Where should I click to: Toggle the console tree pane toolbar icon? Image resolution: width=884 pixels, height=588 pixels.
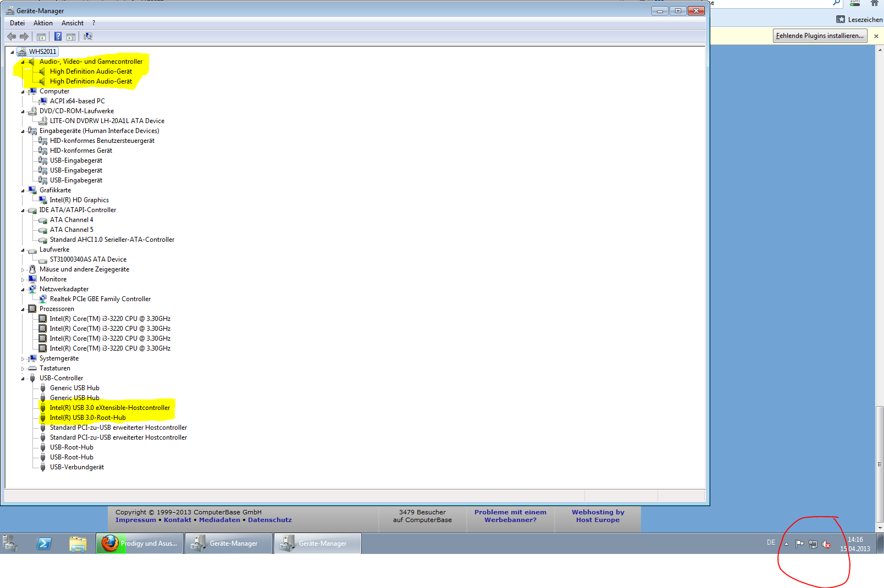(41, 37)
